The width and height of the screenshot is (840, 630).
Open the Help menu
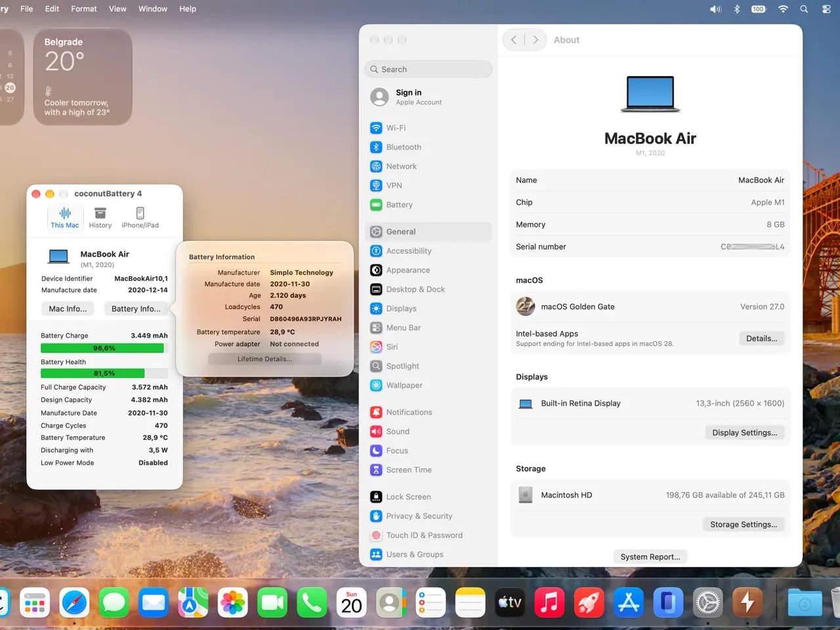point(188,9)
